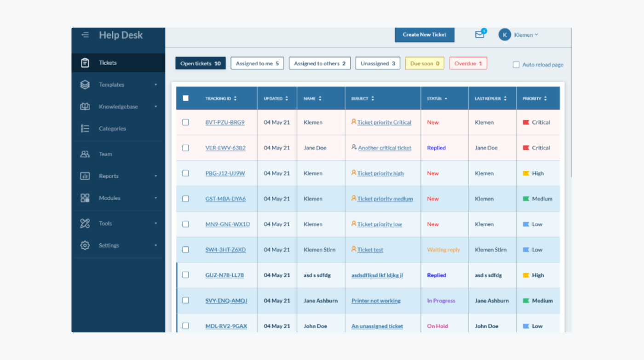The image size is (644, 360).
Task: Expand the Reports submenu arrow
Action: (155, 176)
